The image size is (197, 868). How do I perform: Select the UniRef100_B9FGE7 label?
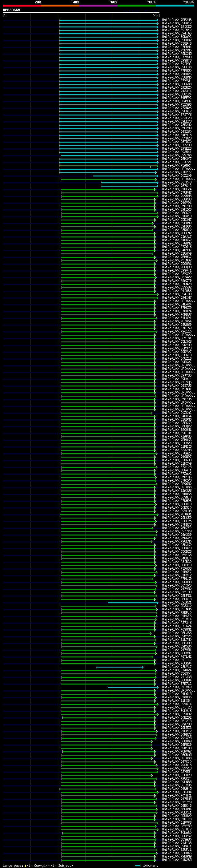pyautogui.click(x=177, y=111)
